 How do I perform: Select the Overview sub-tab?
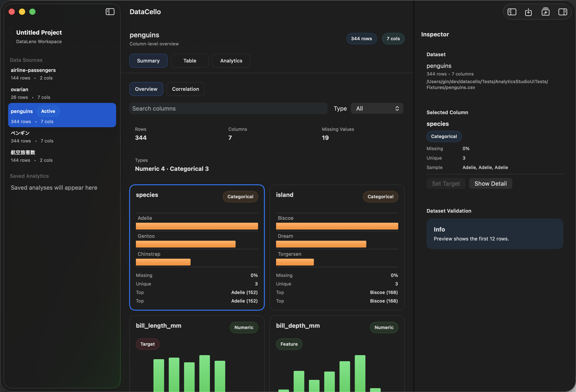coord(146,89)
